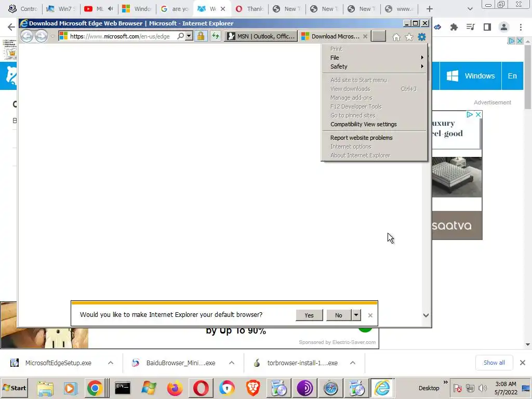
Task: Open dropdown arrow next to No button
Action: pyautogui.click(x=356, y=315)
